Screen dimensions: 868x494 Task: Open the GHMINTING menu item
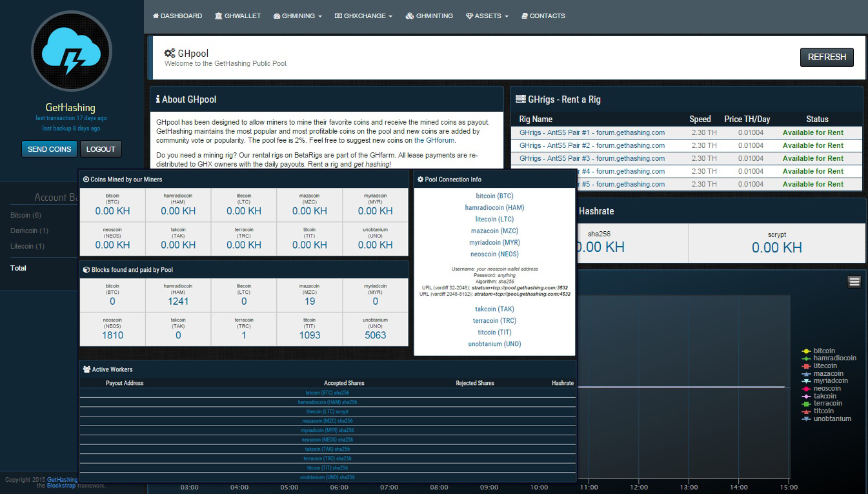(429, 16)
